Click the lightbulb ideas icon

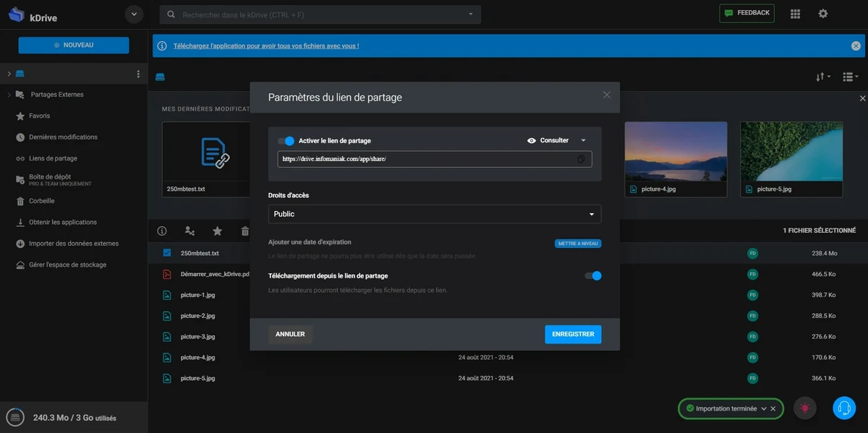[804, 408]
